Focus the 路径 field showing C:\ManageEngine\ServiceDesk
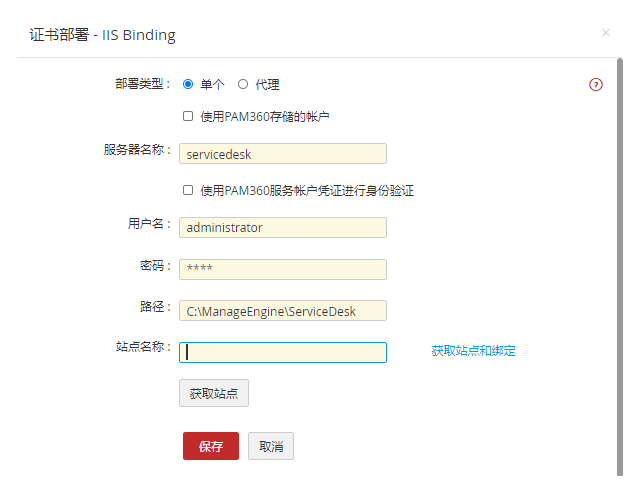 pos(283,311)
